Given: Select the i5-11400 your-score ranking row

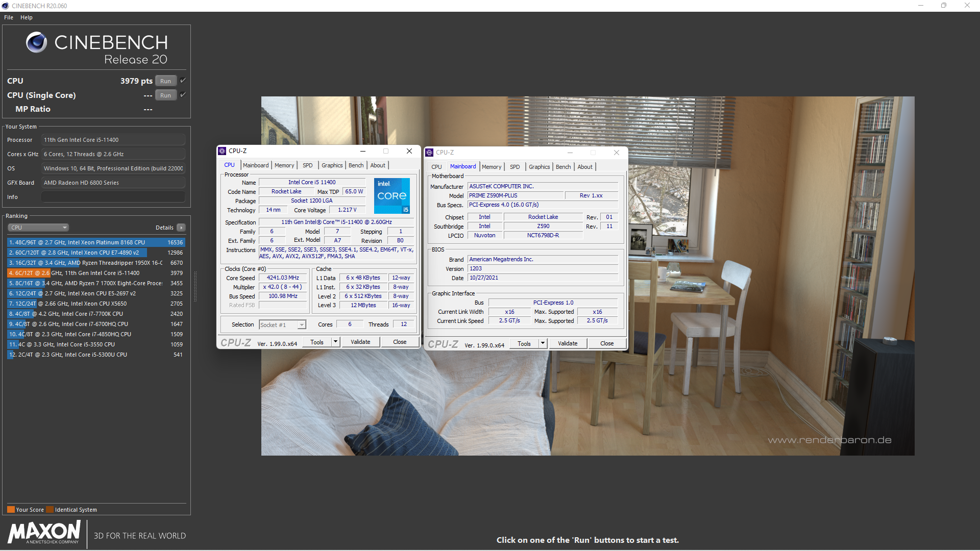Looking at the screenshot, I should click(x=96, y=273).
